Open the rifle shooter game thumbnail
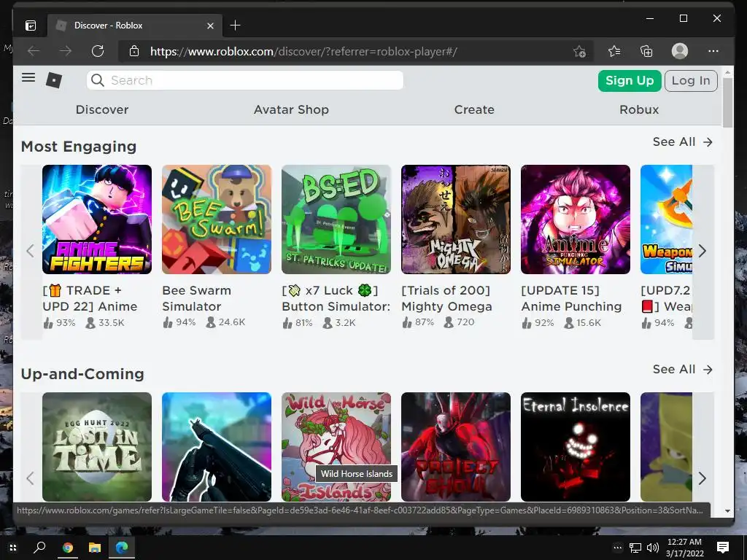Image resolution: width=747 pixels, height=560 pixels. click(217, 447)
